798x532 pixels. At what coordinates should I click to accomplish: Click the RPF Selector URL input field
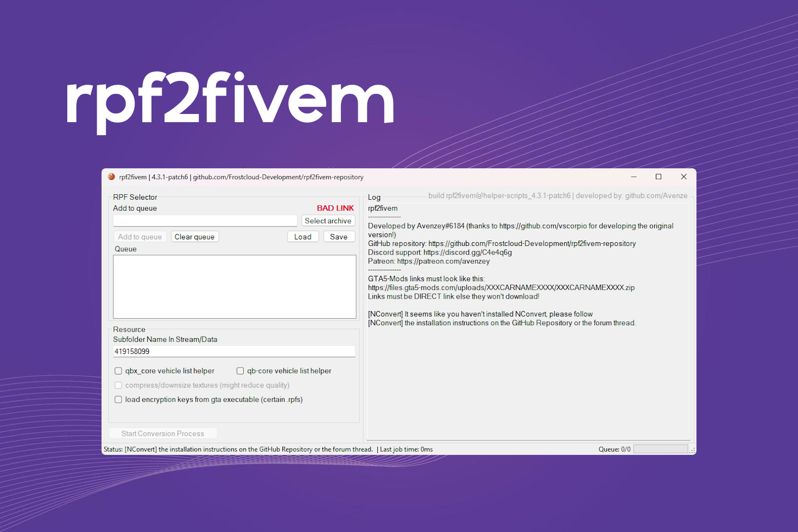(x=205, y=220)
